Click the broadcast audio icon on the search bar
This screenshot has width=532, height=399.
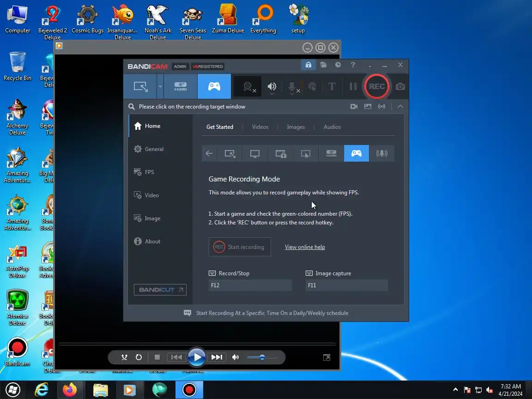tap(382, 107)
